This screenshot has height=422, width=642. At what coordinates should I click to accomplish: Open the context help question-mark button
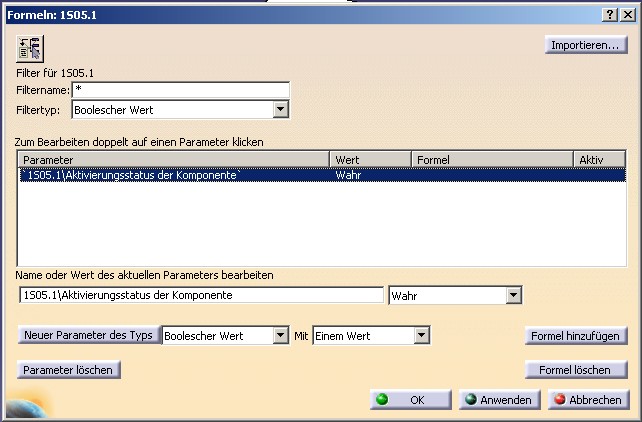click(x=610, y=15)
